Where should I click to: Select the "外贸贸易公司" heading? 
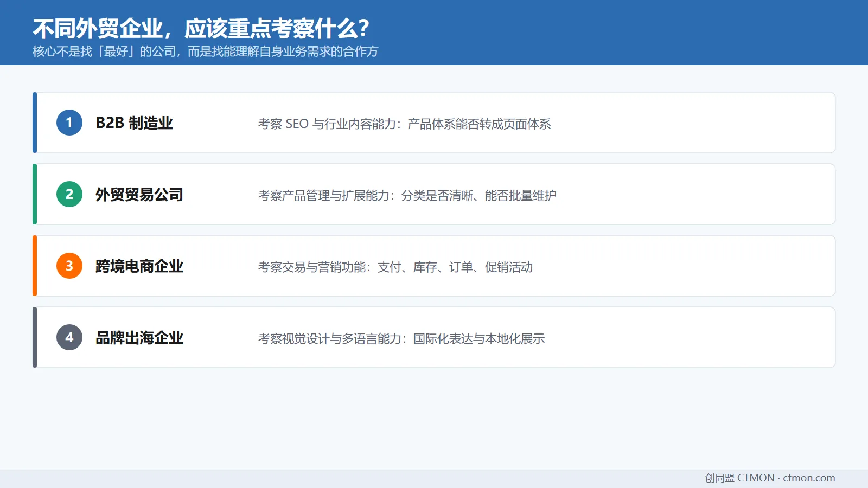click(x=139, y=195)
